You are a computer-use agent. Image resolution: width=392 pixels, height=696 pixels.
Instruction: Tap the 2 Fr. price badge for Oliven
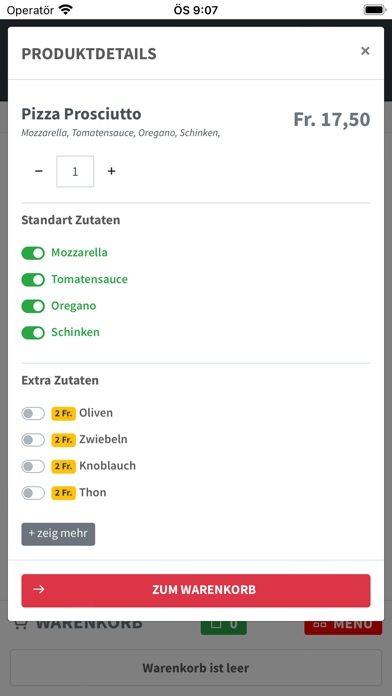pyautogui.click(x=63, y=414)
